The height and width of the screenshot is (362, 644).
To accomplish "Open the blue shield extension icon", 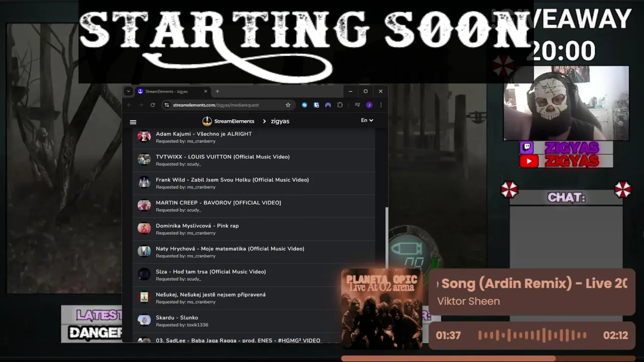I will pyautogui.click(x=316, y=105).
